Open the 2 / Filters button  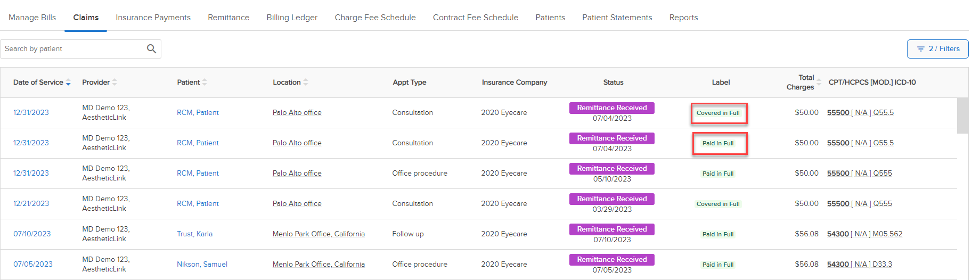click(x=937, y=49)
